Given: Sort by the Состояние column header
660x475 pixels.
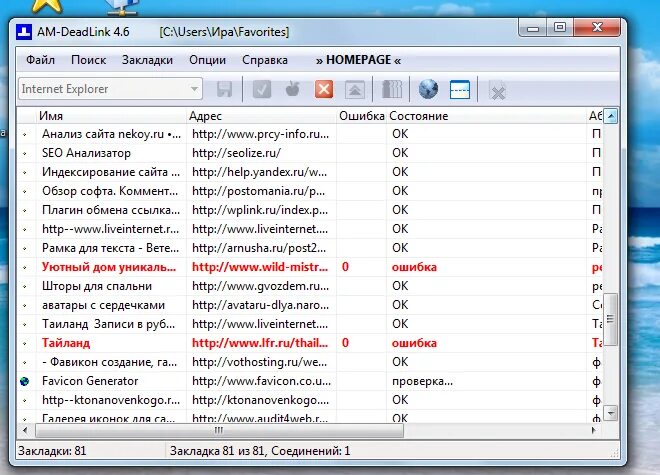Looking at the screenshot, I should tap(487, 116).
